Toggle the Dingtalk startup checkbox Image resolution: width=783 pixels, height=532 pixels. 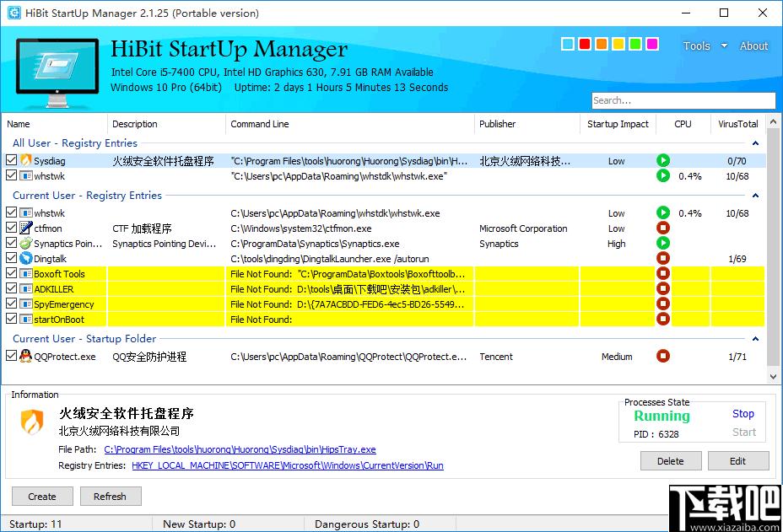point(12,259)
